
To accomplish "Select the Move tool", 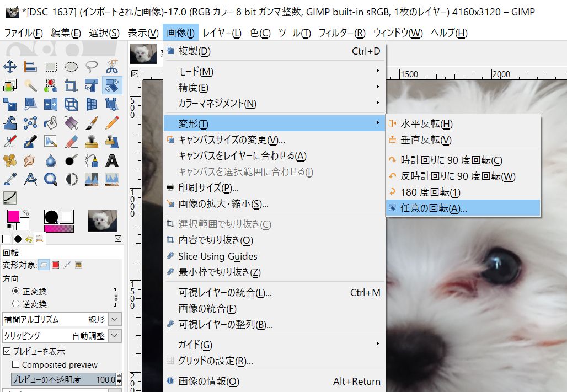I will (10, 67).
